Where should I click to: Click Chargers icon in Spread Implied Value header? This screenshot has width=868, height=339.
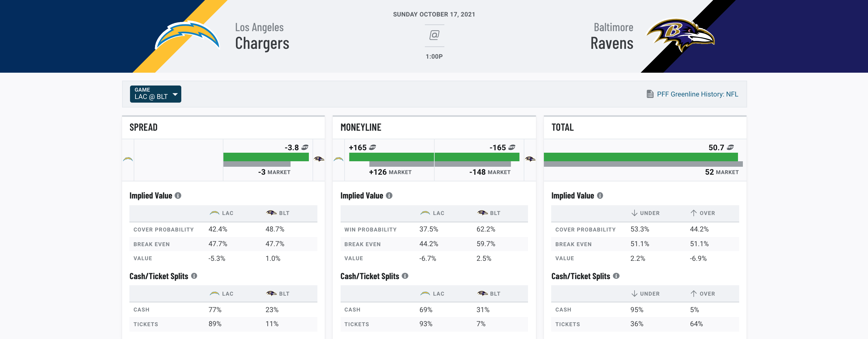[214, 213]
